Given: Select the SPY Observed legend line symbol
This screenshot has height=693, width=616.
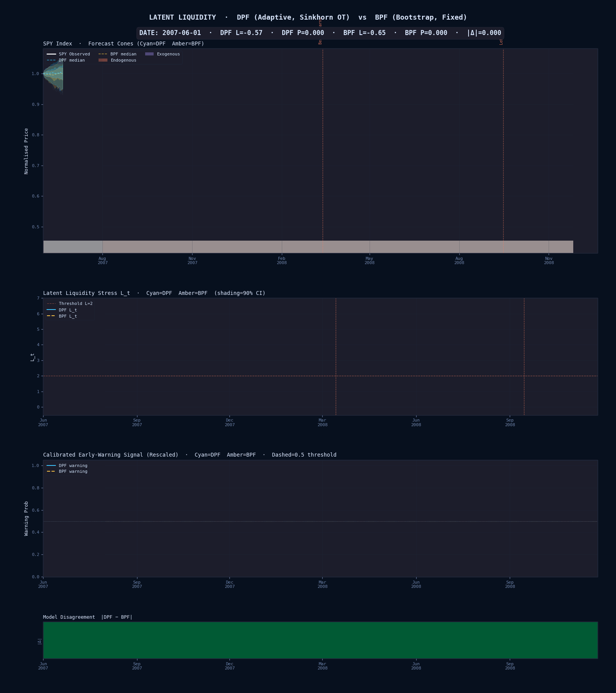Looking at the screenshot, I should [51, 54].
